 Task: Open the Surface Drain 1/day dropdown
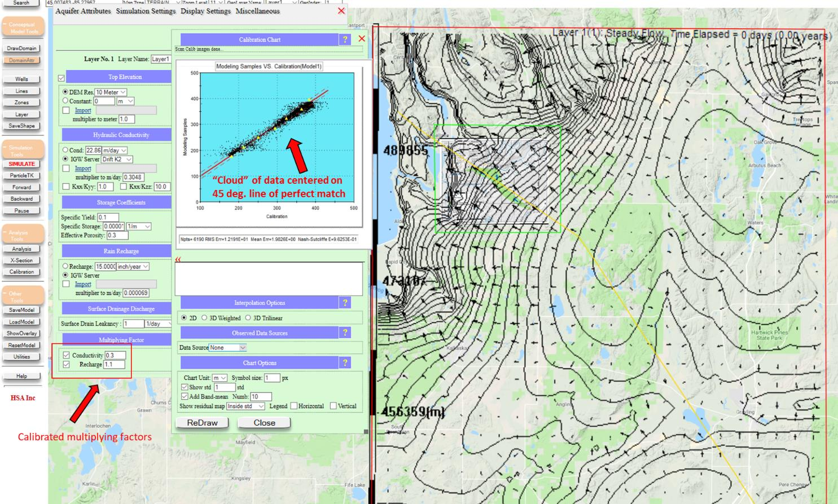click(x=158, y=324)
